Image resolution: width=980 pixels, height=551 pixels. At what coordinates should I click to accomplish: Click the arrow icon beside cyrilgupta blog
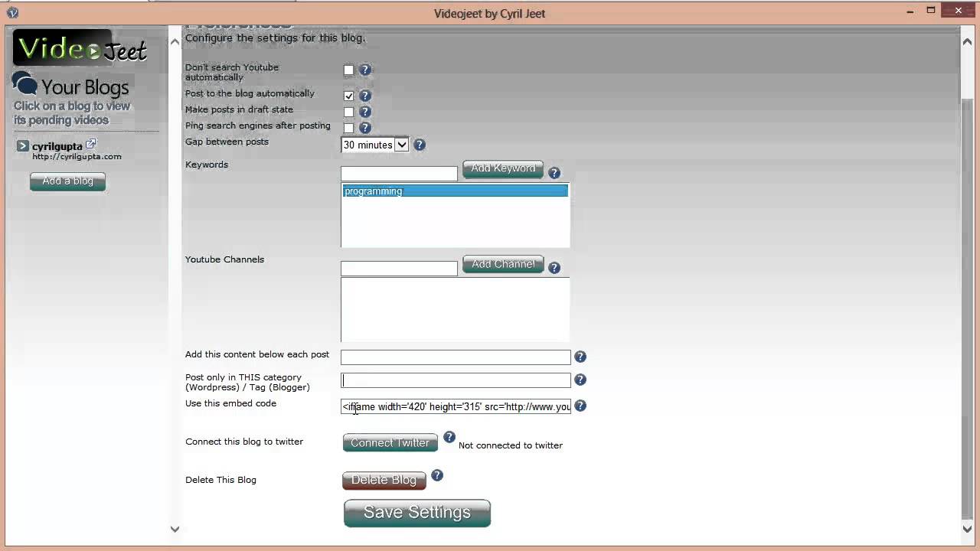tap(22, 146)
